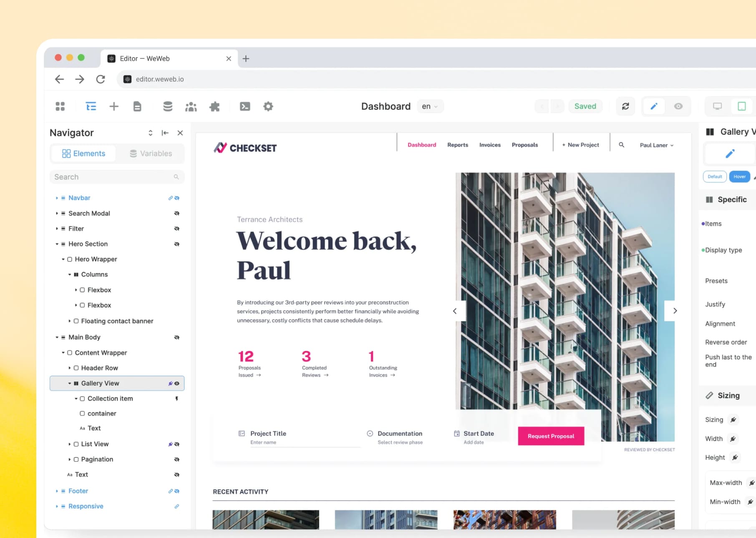Toggle visibility of Search Modal element

click(177, 214)
